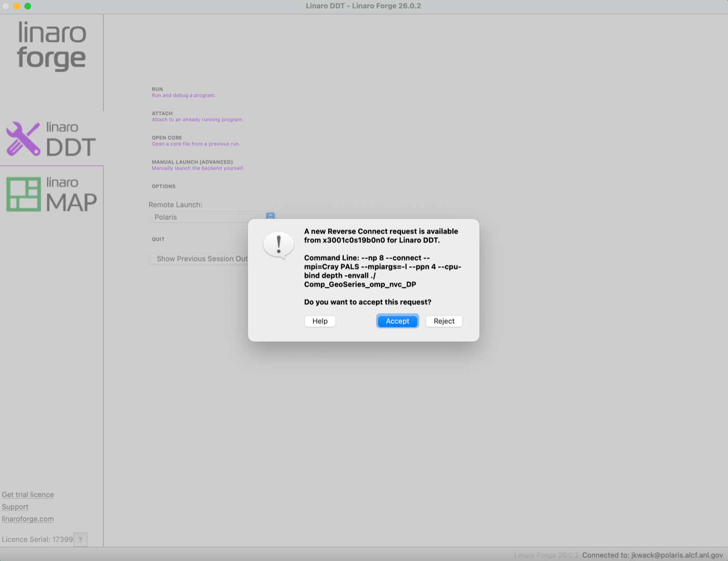Image resolution: width=728 pixels, height=561 pixels.
Task: Open licence serial help question-mark button
Action: click(x=80, y=539)
